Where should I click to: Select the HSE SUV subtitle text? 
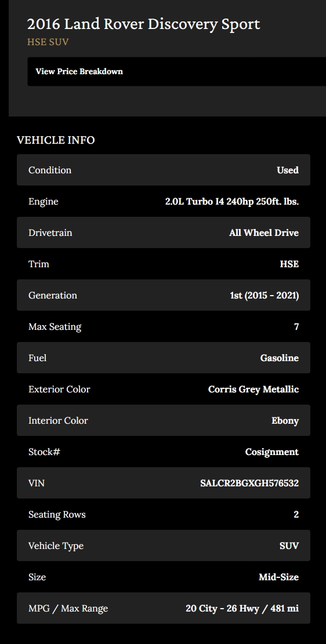pos(48,42)
